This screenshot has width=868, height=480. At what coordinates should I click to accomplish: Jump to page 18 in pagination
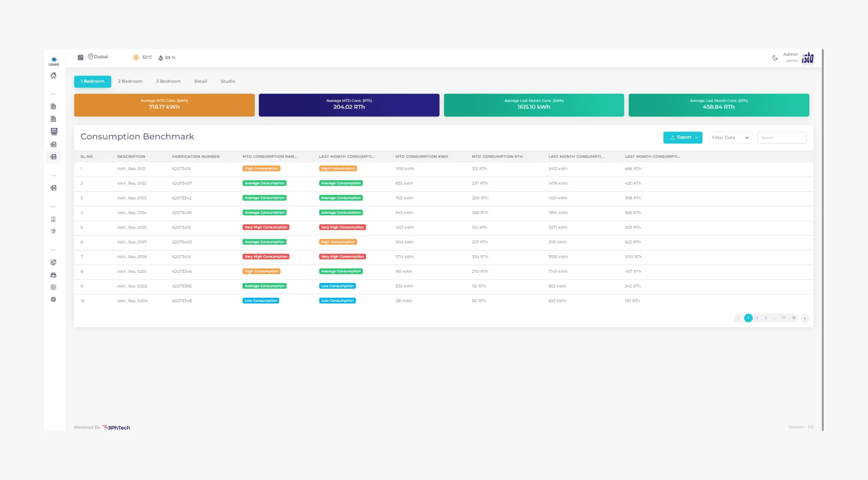pos(793,318)
